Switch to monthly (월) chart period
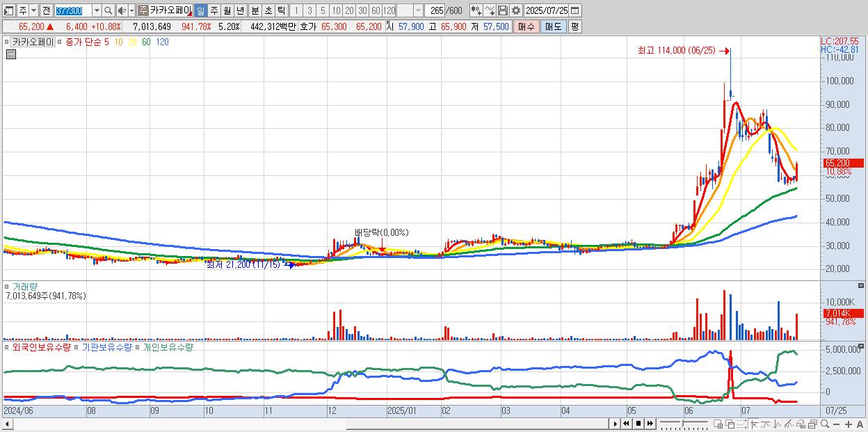The width and height of the screenshot is (868, 432). [x=227, y=10]
